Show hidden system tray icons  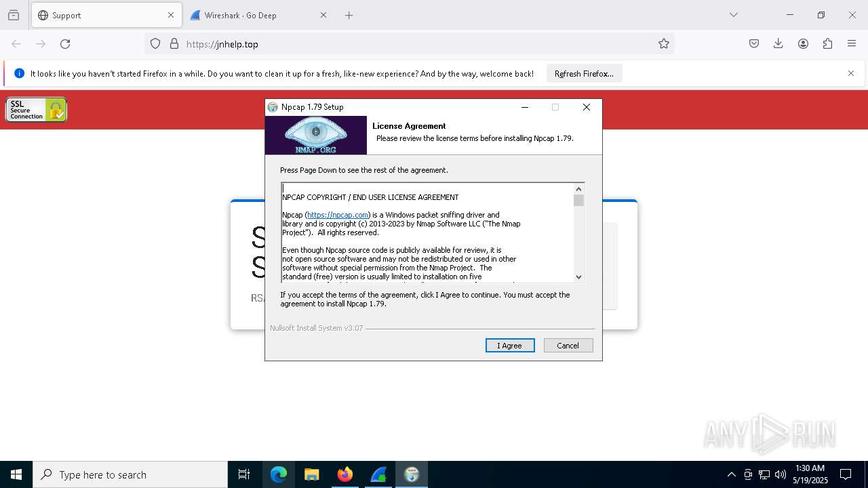coord(731,474)
